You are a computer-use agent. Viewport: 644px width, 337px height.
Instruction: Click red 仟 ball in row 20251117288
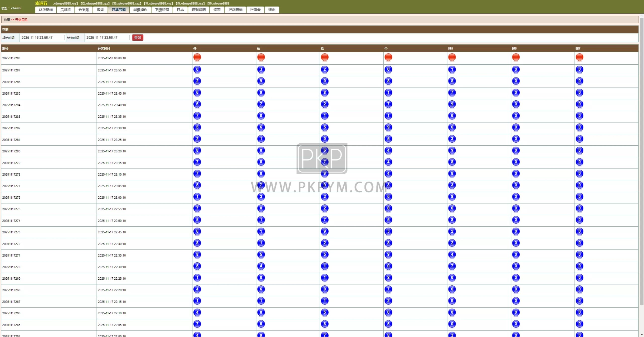[197, 57]
